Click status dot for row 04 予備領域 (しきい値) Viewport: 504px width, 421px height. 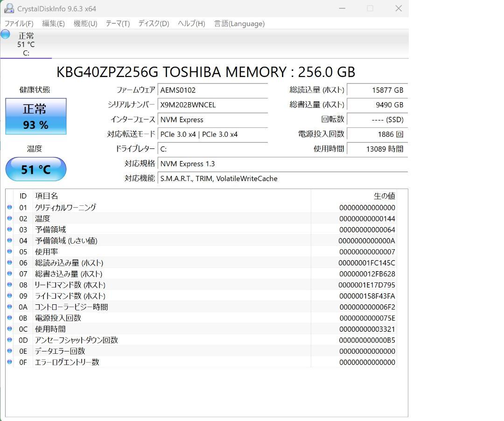[x=10, y=240]
